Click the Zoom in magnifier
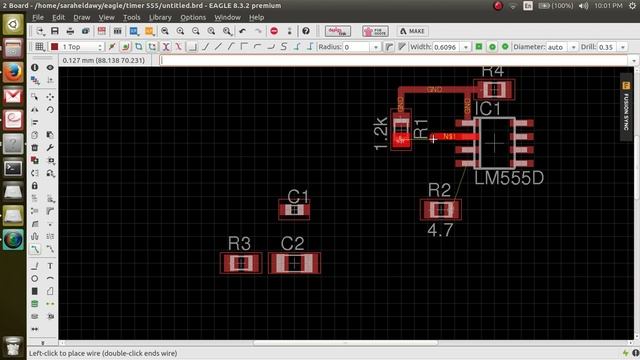 (180, 31)
